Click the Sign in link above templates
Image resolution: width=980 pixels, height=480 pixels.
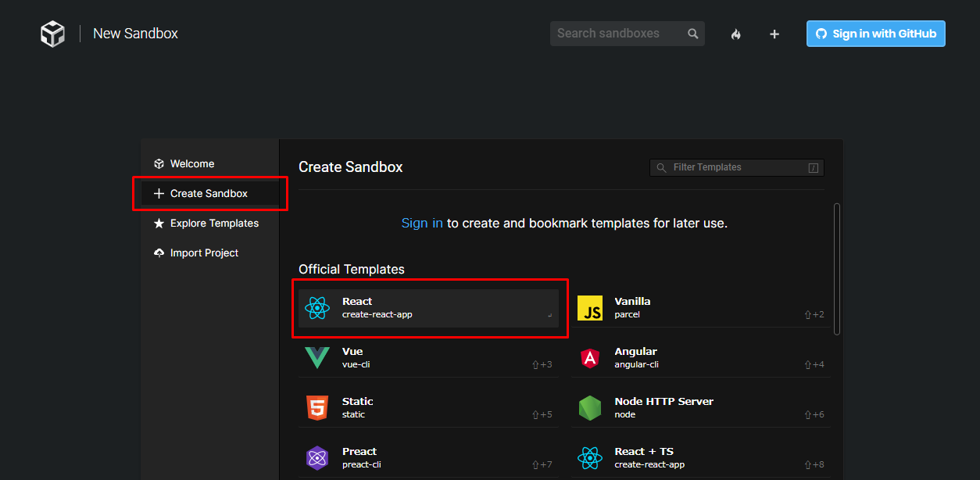click(x=422, y=223)
